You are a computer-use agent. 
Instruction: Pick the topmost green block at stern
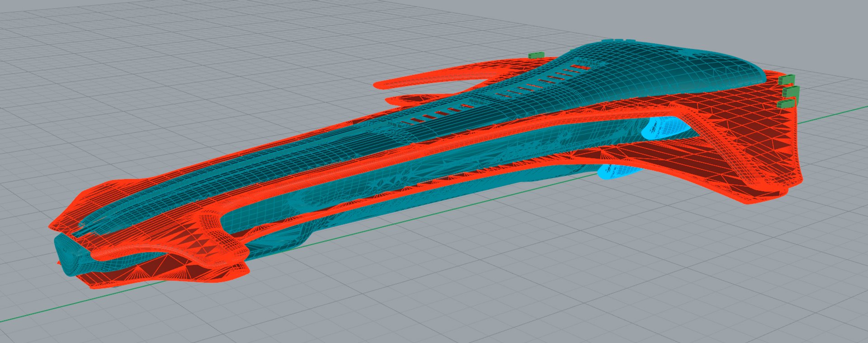click(x=787, y=80)
